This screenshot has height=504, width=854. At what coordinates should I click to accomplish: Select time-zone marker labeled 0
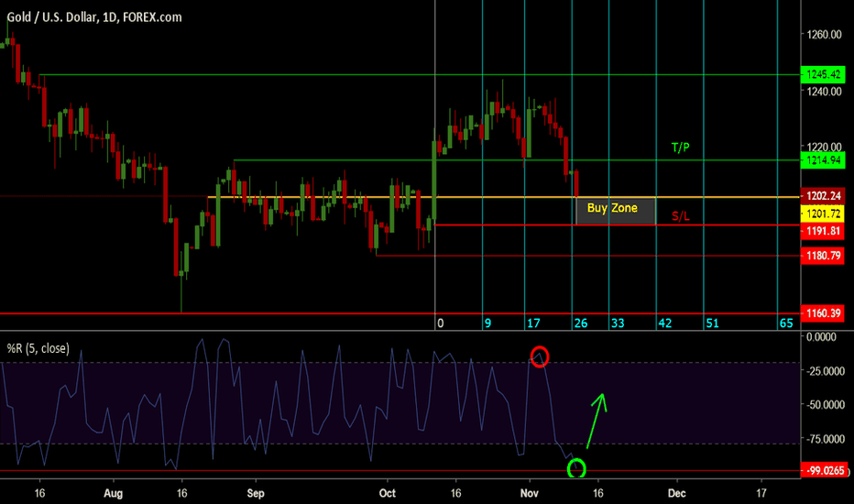[x=440, y=323]
